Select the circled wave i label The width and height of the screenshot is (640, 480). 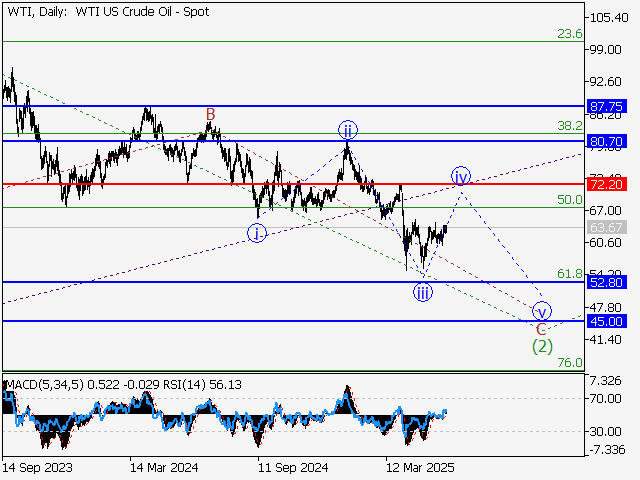point(258,233)
